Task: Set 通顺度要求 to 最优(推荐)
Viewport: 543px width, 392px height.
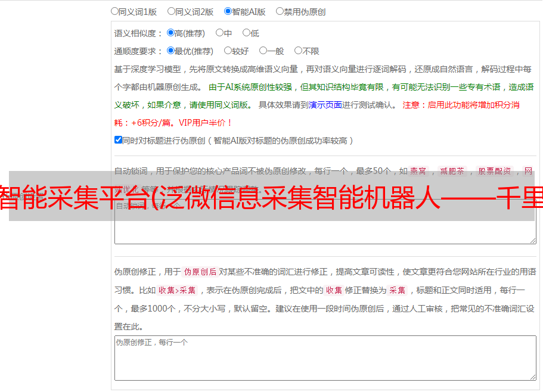Action: 170,51
